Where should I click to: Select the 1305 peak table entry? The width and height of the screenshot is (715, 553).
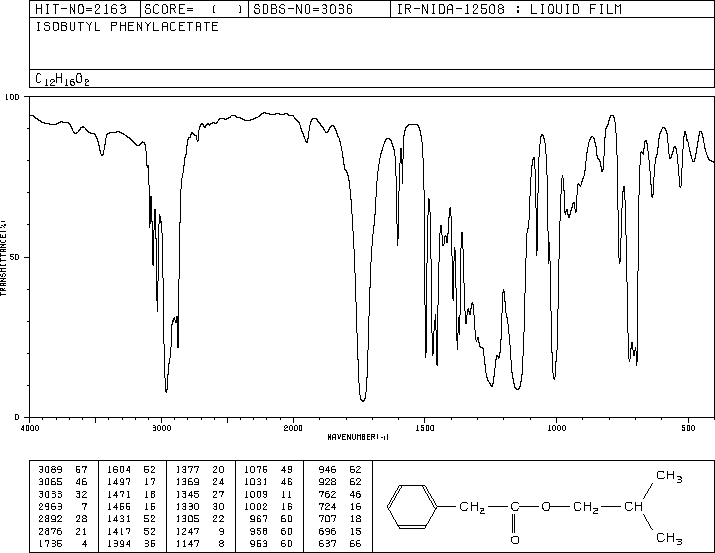pyautogui.click(x=200, y=519)
